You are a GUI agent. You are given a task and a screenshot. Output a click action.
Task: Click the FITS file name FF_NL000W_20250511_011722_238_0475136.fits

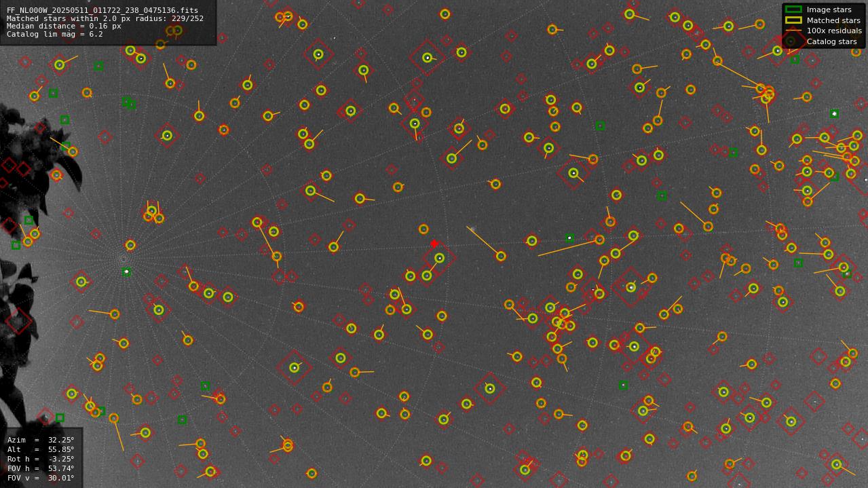pyautogui.click(x=102, y=11)
